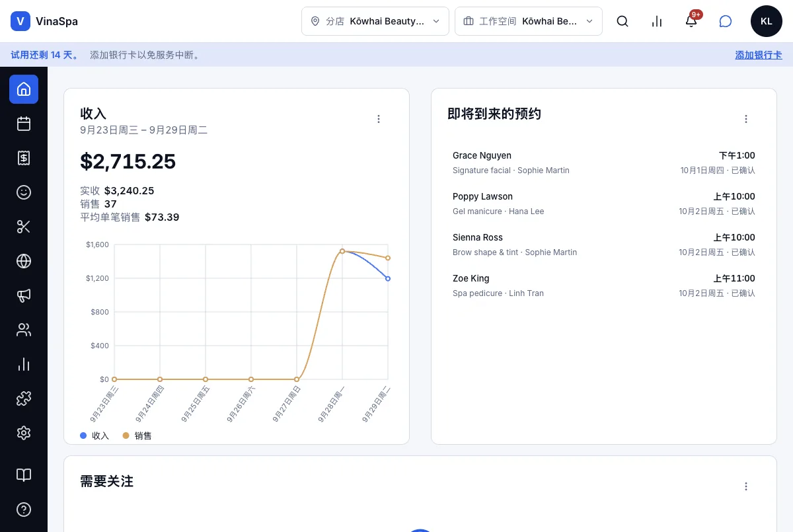Viewport: 793px width, 532px height.
Task: Open the Customers smiley face icon
Action: (24, 192)
